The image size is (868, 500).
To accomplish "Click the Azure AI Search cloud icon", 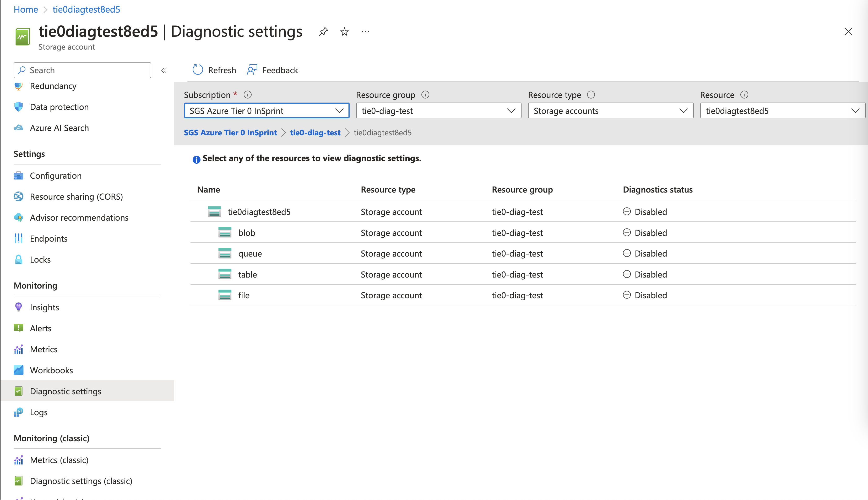I will (x=19, y=128).
